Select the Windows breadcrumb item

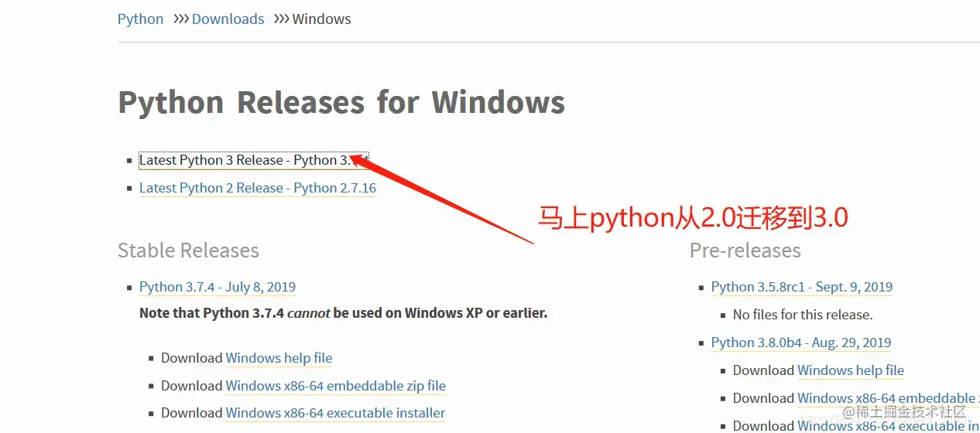tap(321, 19)
